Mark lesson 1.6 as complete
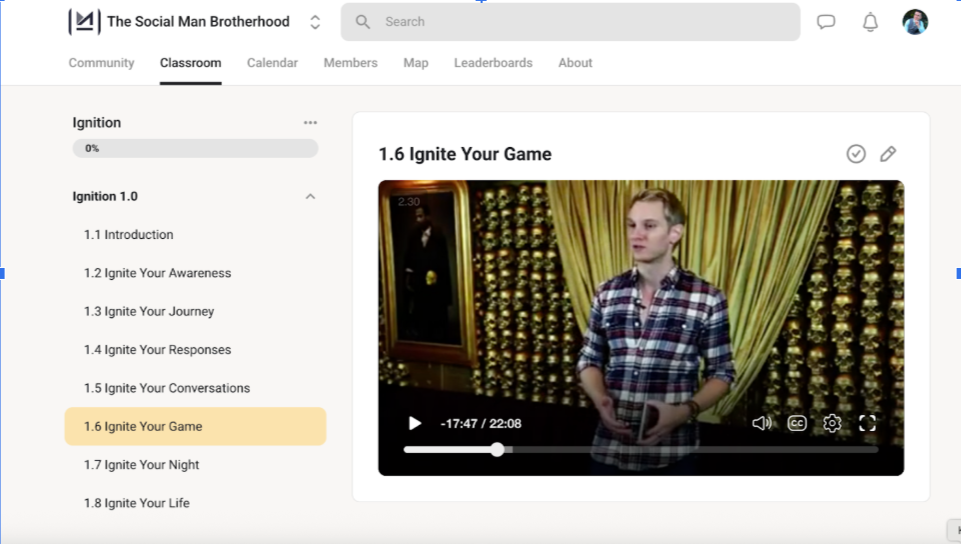This screenshot has width=961, height=544. tap(856, 154)
